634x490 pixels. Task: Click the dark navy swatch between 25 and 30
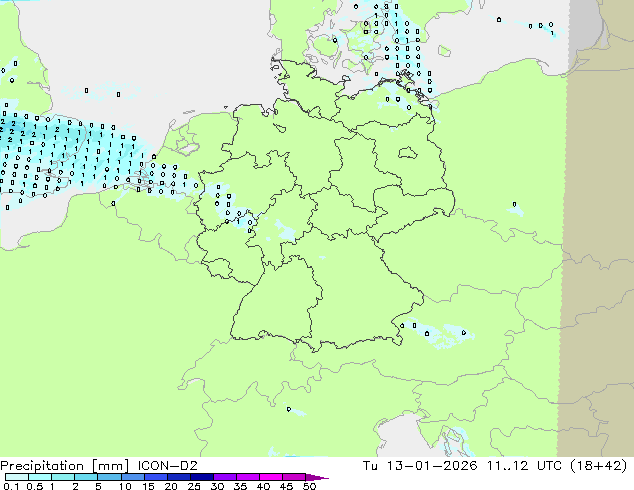click(x=201, y=477)
